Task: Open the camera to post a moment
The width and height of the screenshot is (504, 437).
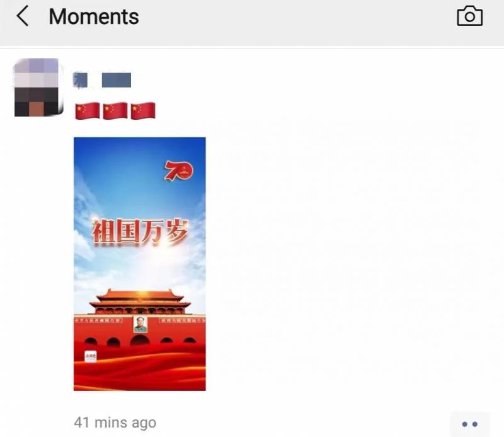Action: pyautogui.click(x=469, y=16)
